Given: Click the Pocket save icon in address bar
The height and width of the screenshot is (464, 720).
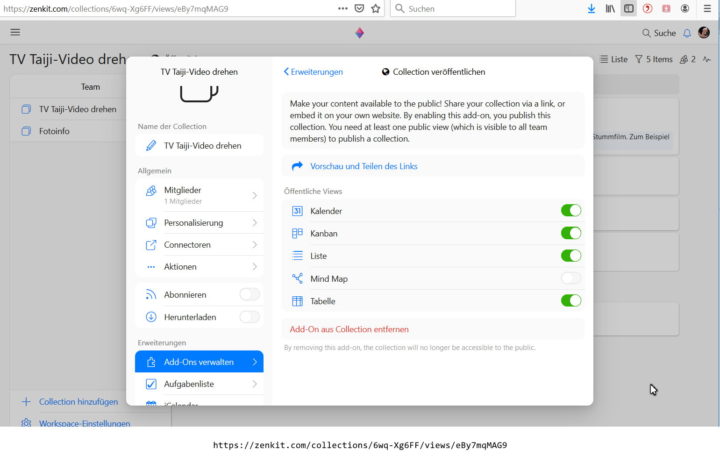Looking at the screenshot, I should coord(359,9).
